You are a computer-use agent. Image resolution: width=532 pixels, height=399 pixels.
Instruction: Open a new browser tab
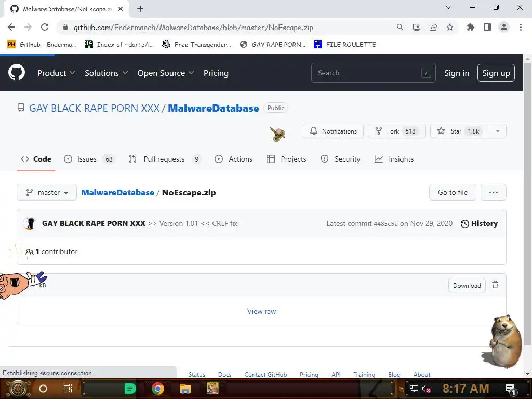pyautogui.click(x=140, y=9)
